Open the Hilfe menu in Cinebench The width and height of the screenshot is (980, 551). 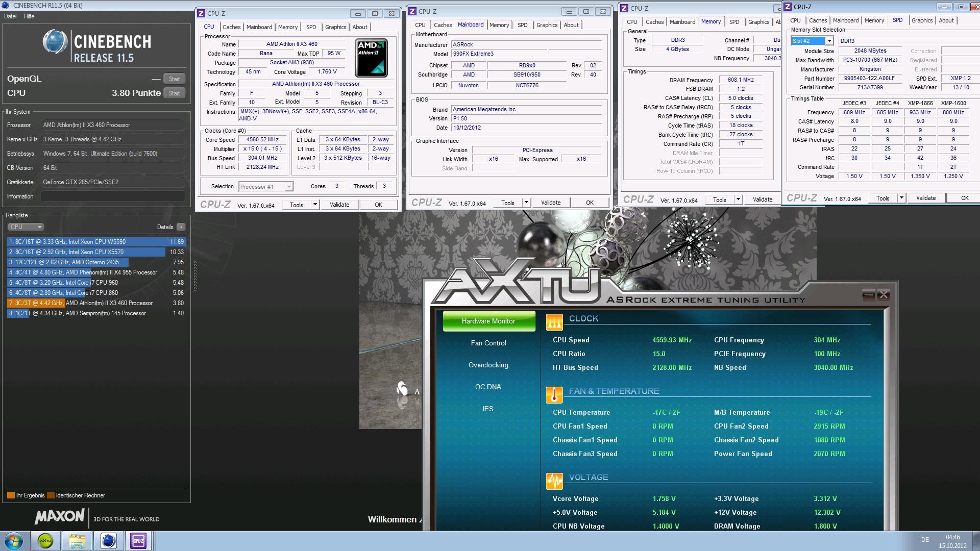point(29,16)
